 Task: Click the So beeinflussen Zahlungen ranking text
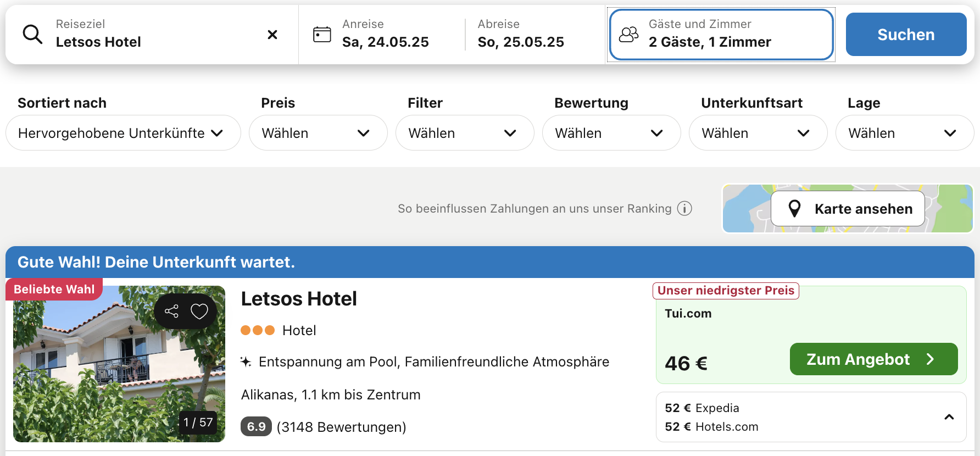tap(534, 209)
